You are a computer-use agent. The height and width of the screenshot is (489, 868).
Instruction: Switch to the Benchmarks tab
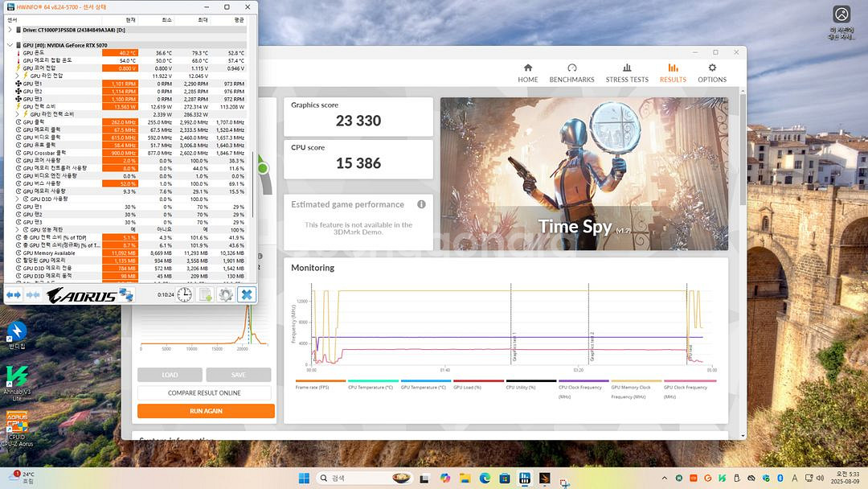(x=571, y=73)
